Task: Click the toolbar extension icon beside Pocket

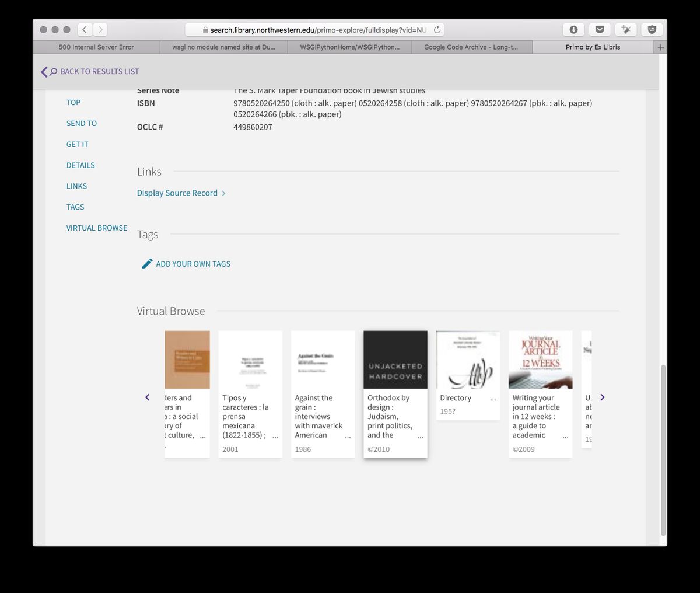Action: pos(626,30)
